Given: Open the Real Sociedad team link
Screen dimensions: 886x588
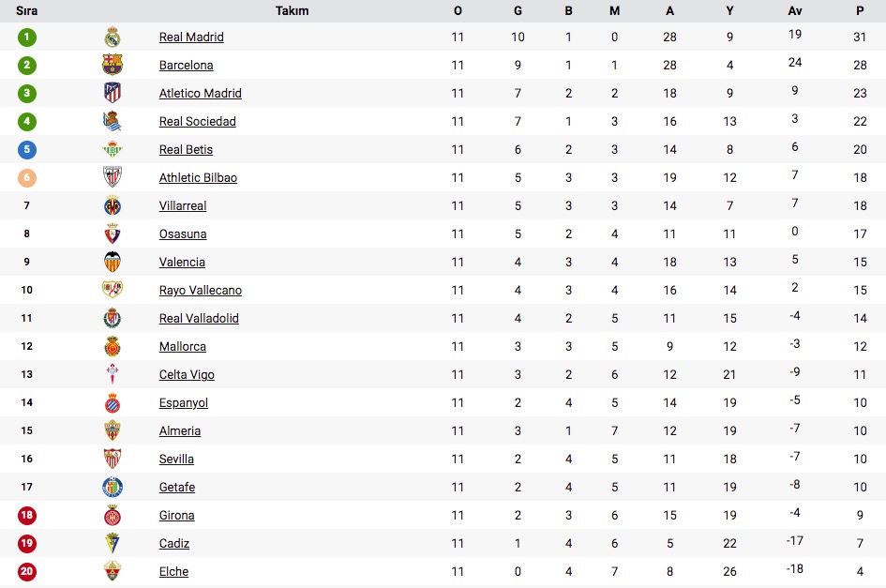Looking at the screenshot, I should 197,122.
